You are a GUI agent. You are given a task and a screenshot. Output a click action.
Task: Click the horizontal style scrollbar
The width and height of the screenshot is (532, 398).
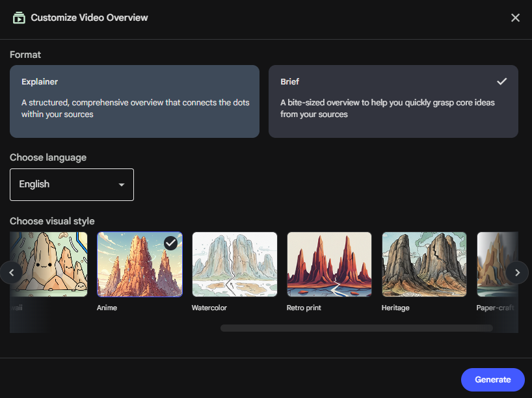pyautogui.click(x=356, y=328)
